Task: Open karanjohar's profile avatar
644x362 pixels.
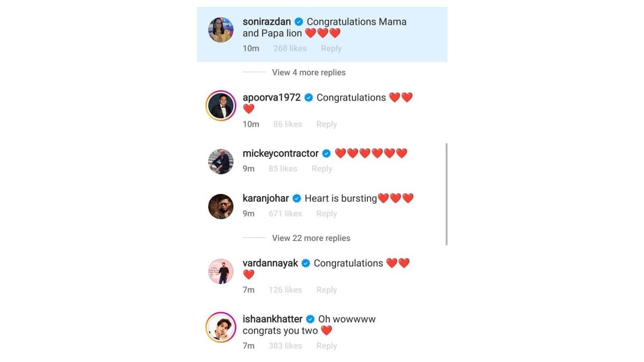Action: tap(221, 206)
